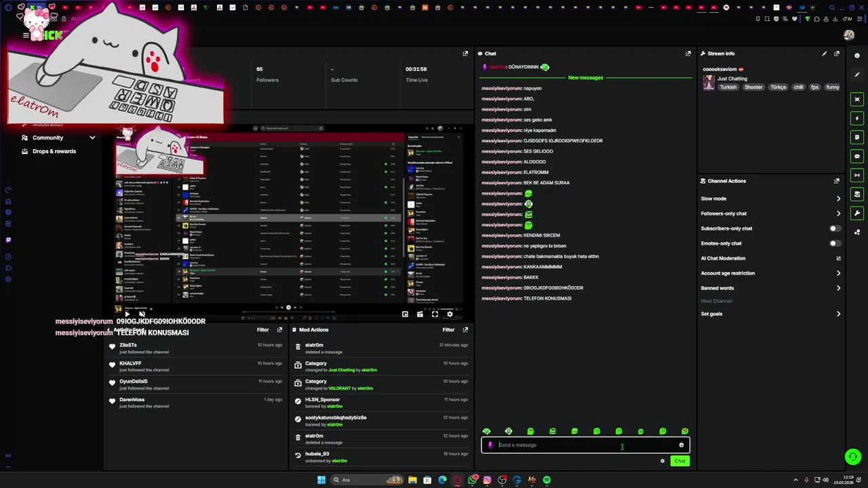
Task: Expand Slow mode options
Action: (838, 199)
